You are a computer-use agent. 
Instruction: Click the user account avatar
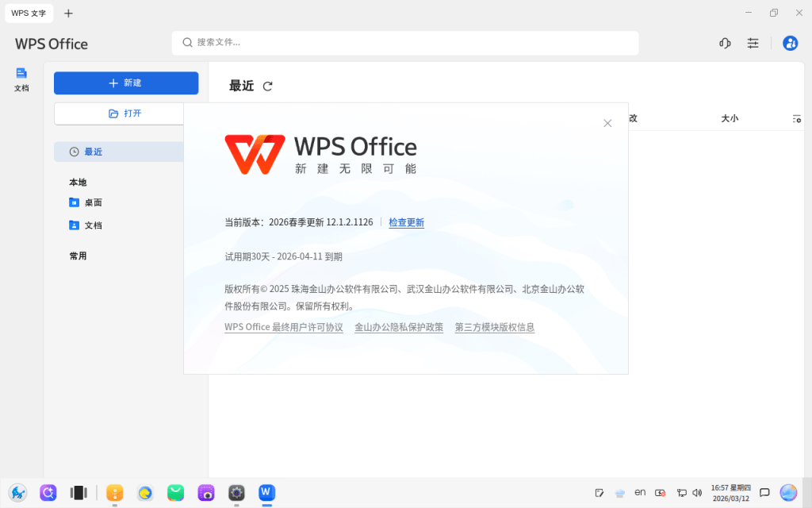point(791,43)
